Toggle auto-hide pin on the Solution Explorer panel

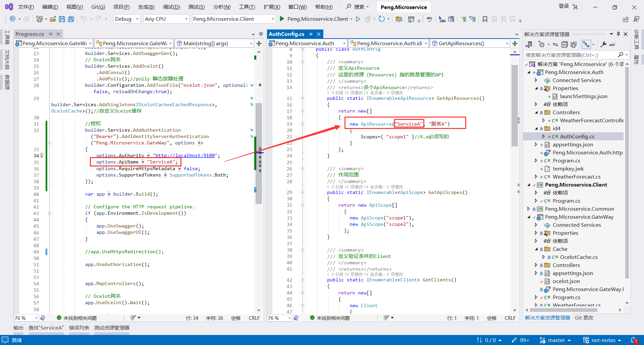(x=618, y=34)
